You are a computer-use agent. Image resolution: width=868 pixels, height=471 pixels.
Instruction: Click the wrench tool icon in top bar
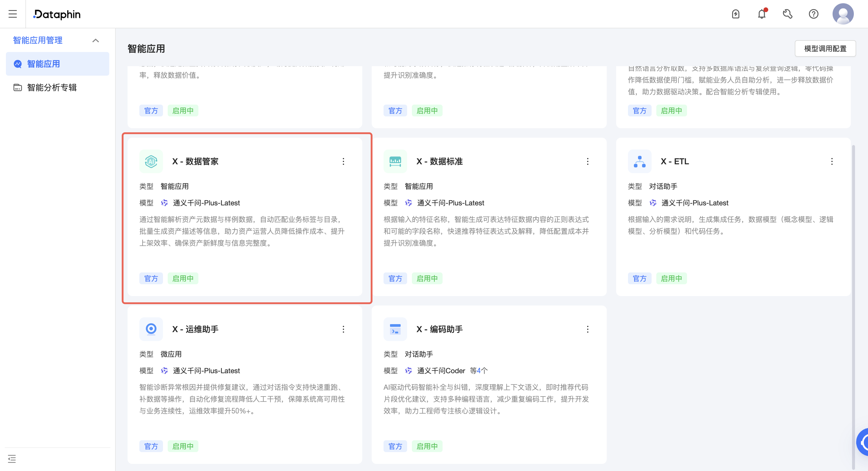pyautogui.click(x=787, y=14)
